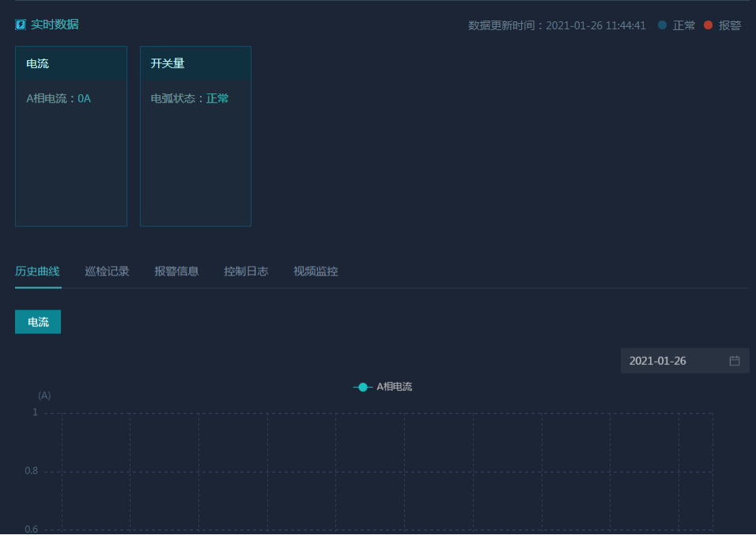Click the (A) axis unit label
This screenshot has height=539, width=756.
pyautogui.click(x=44, y=396)
